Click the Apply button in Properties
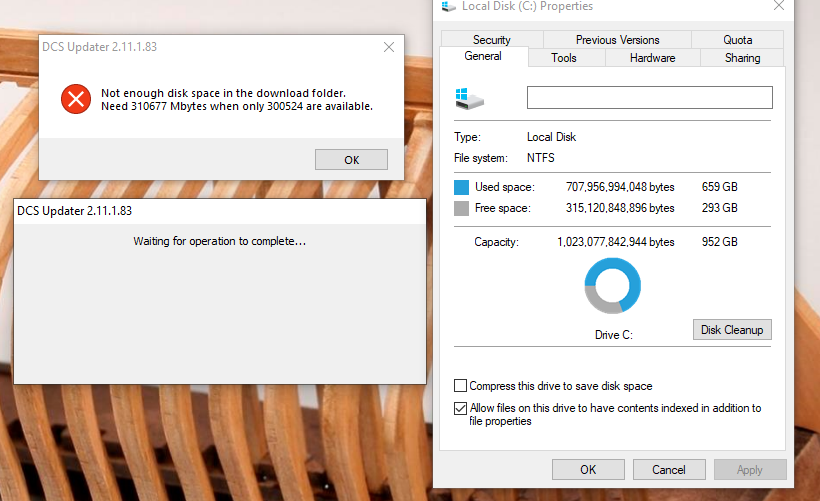820x501 pixels. tap(750, 470)
